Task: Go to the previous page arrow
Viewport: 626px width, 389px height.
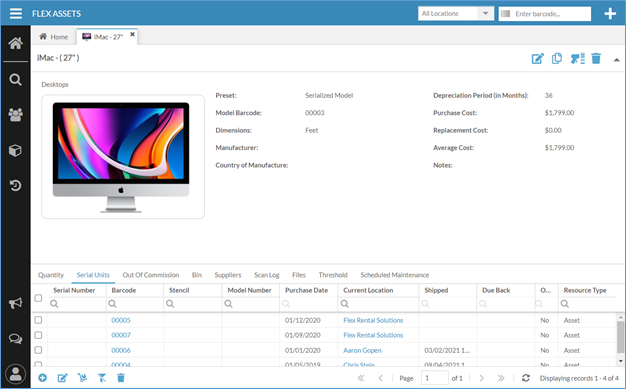Action: (380, 378)
